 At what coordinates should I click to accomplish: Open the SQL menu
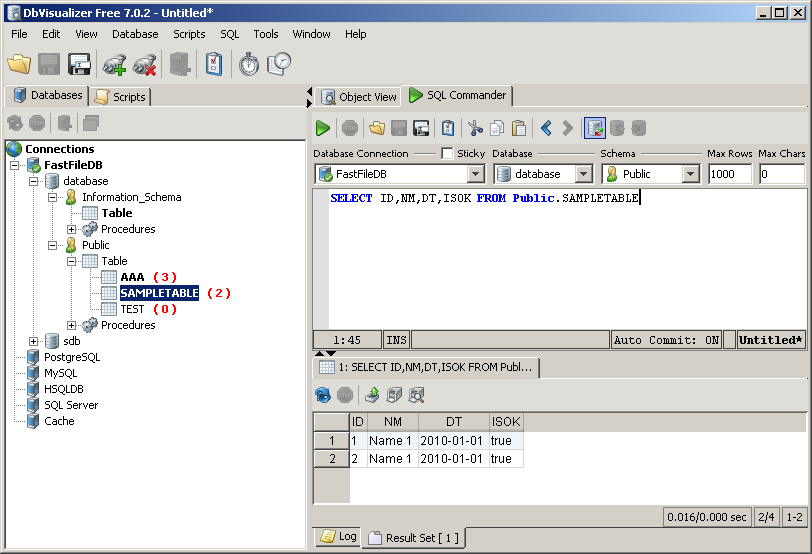(229, 34)
